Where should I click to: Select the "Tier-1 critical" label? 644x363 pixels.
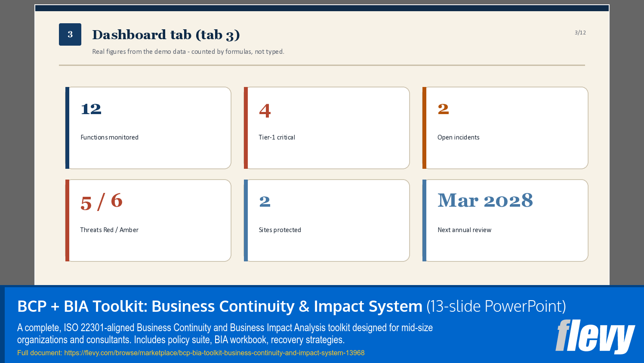[x=277, y=137]
